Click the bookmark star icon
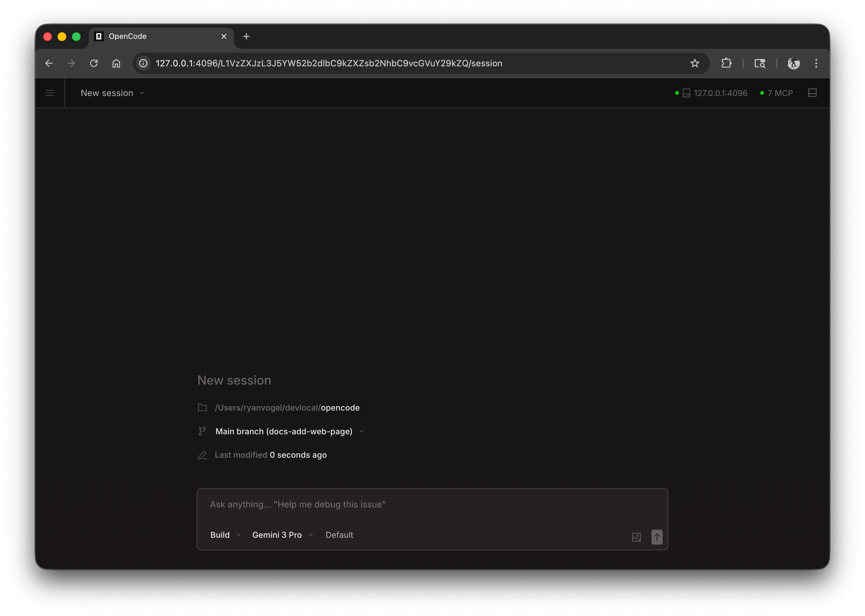Viewport: 865px width, 616px height. tap(694, 63)
